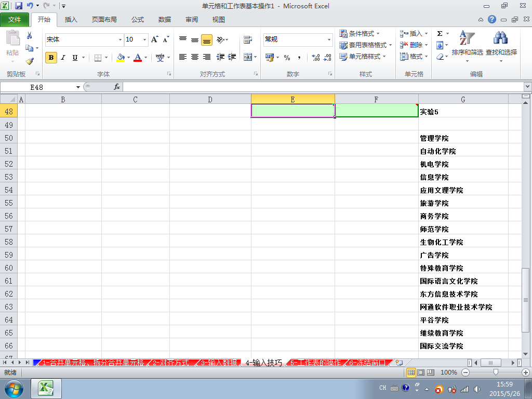The width and height of the screenshot is (532, 399).
Task: Toggle Bold formatting
Action: coord(51,57)
